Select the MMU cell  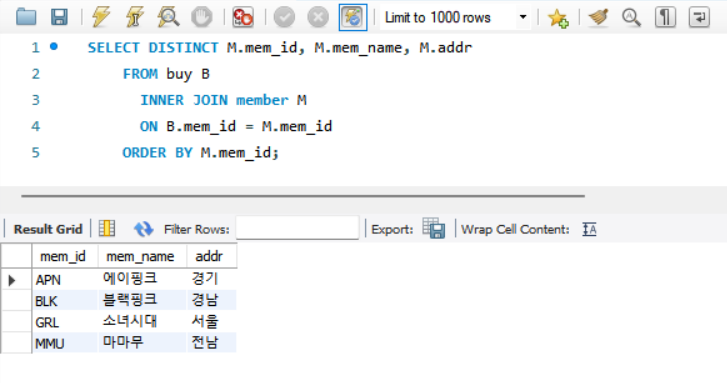pyautogui.click(x=64, y=343)
